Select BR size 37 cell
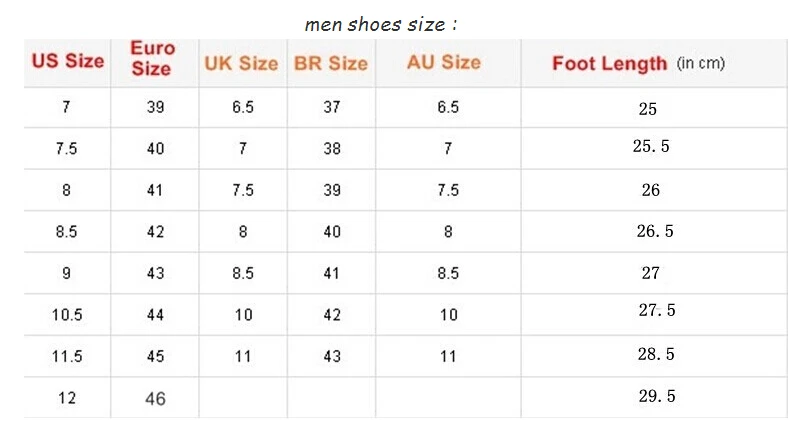 click(x=332, y=107)
